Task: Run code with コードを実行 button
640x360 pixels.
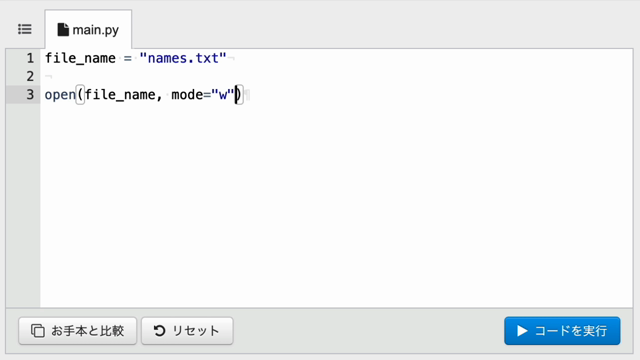Action: point(562,331)
